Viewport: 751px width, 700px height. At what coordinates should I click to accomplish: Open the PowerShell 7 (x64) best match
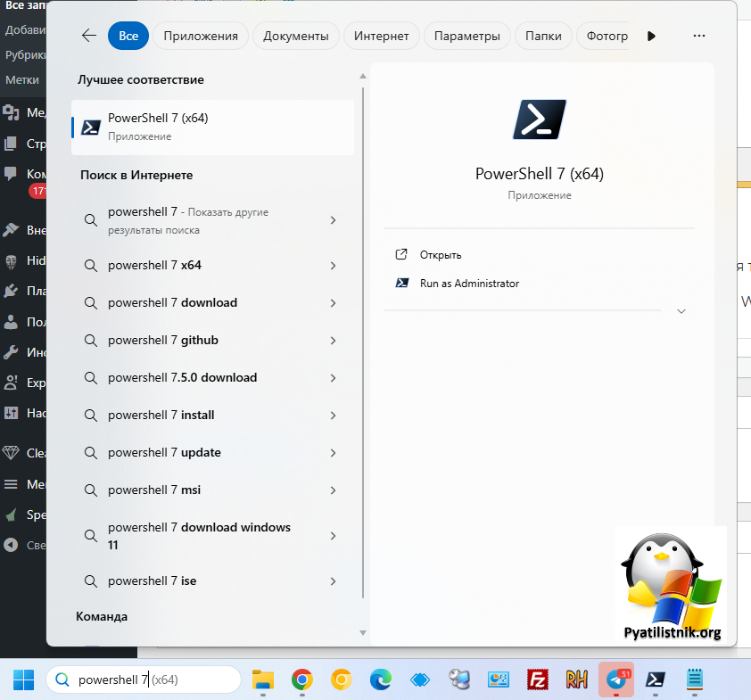pos(212,128)
